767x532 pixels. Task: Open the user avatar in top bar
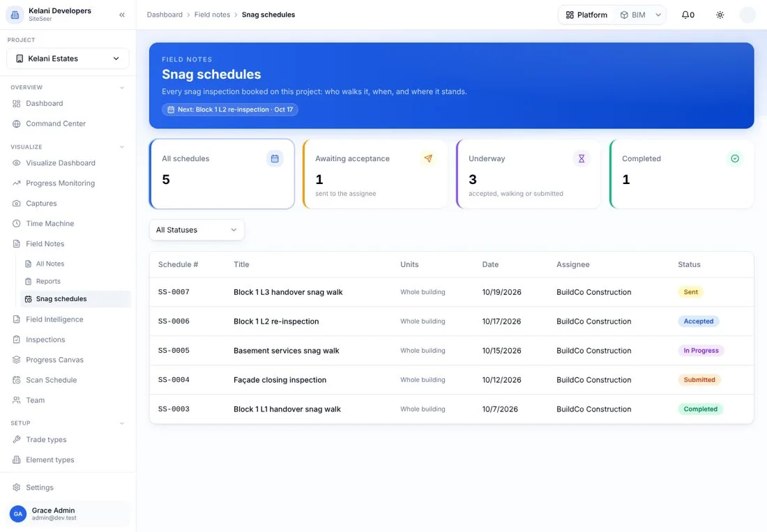point(747,15)
